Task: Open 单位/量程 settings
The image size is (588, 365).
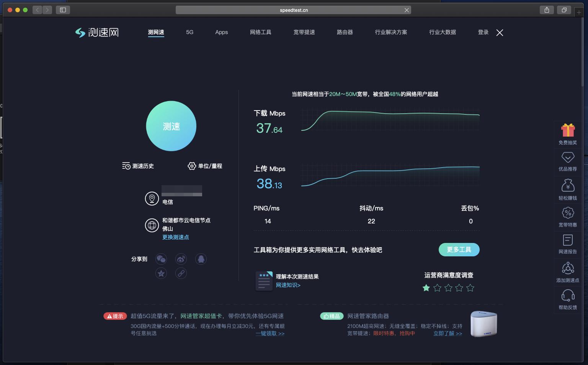Action: pos(205,166)
